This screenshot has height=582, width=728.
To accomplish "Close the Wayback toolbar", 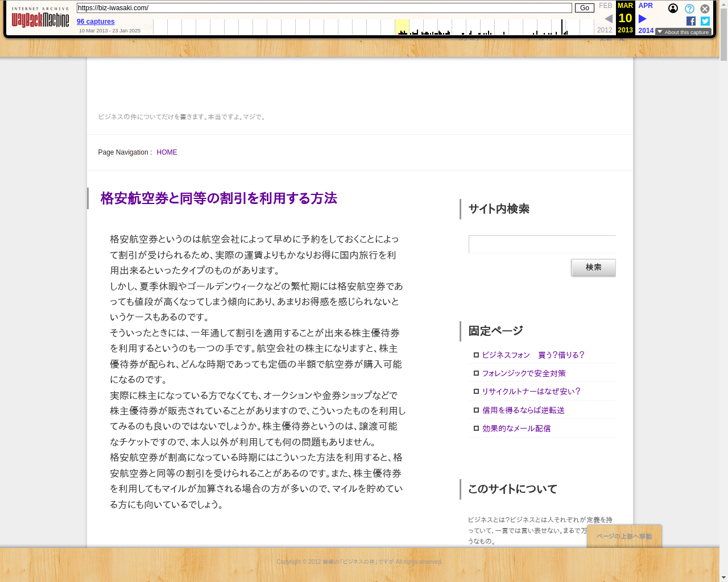I will [x=705, y=9].
